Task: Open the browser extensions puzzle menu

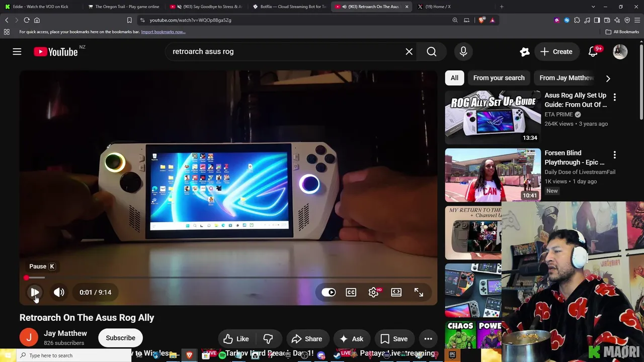Action: click(577, 20)
